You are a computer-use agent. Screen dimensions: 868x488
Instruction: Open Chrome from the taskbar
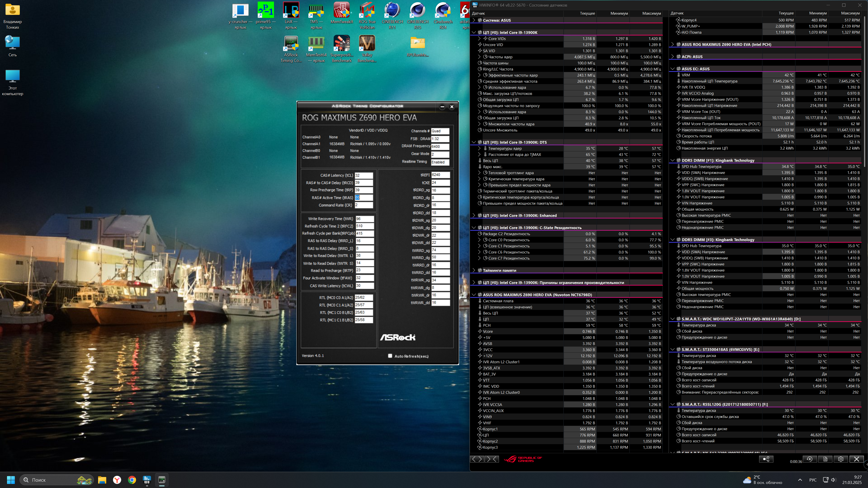[132, 480]
